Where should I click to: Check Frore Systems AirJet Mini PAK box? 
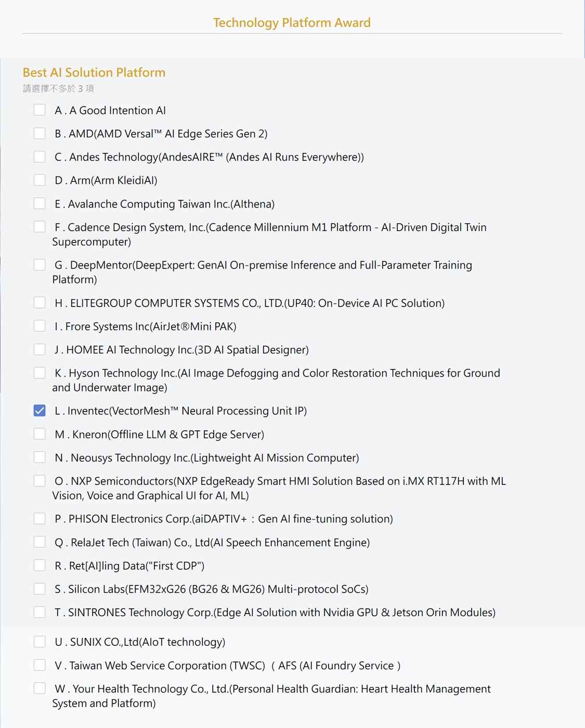pyautogui.click(x=40, y=326)
